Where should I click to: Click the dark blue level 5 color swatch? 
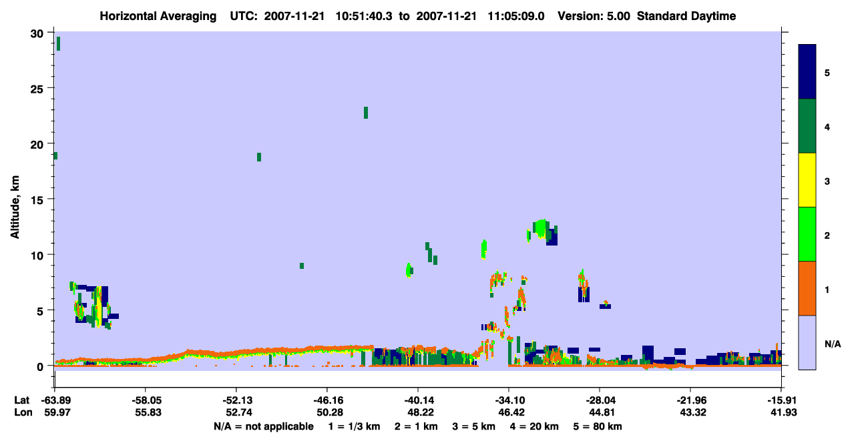807,72
